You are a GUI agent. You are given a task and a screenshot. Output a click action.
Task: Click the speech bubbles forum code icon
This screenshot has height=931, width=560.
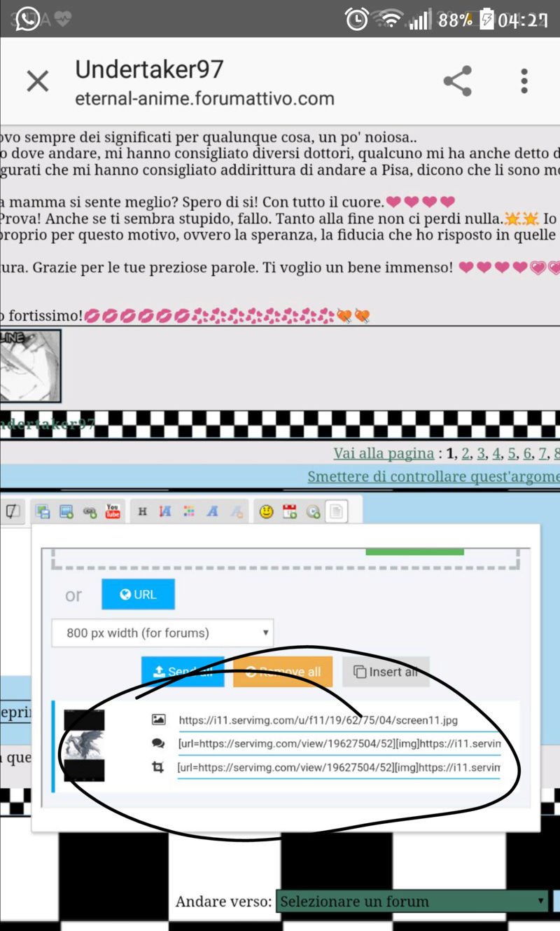[x=158, y=743]
